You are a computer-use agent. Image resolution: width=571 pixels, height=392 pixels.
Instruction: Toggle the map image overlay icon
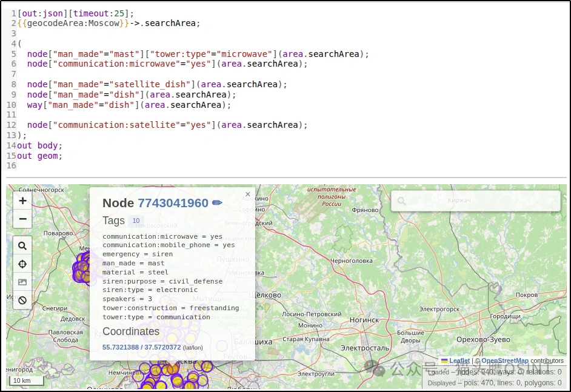[22, 282]
